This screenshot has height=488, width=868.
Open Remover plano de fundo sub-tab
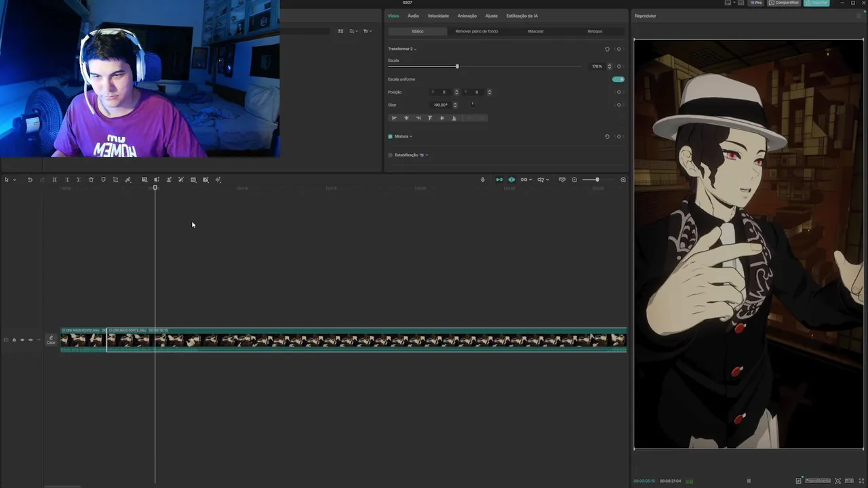(x=477, y=31)
